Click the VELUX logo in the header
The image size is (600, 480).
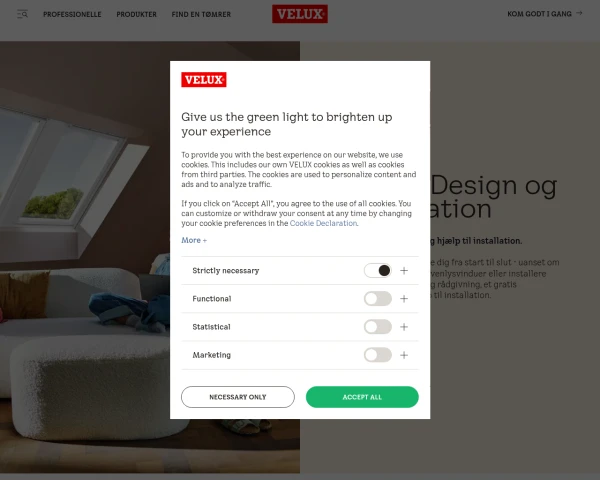(300, 14)
